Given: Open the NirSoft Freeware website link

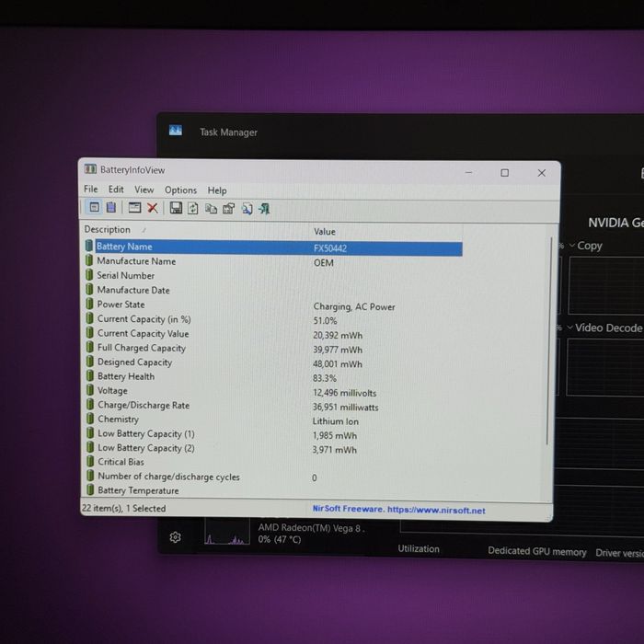Looking at the screenshot, I should click(x=398, y=510).
